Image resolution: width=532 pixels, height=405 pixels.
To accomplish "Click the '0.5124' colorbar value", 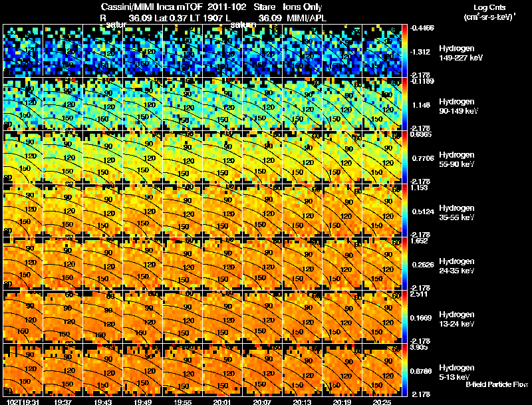I will coord(423,211).
